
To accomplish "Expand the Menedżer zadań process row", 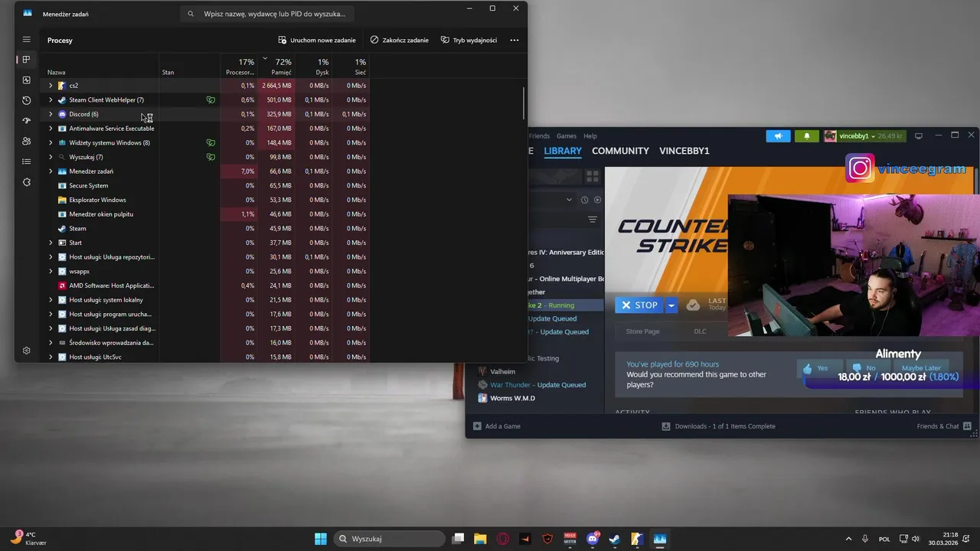I will [x=51, y=171].
